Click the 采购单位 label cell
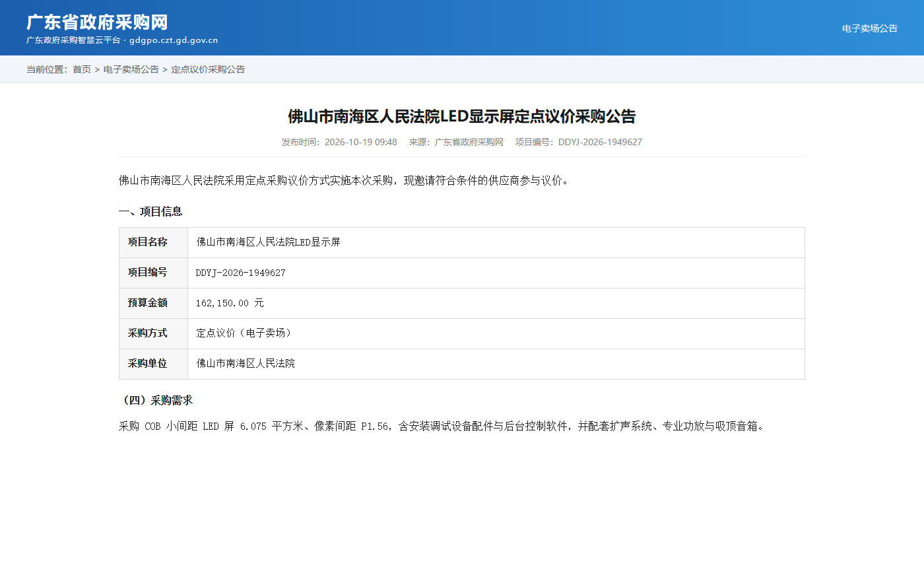The width and height of the screenshot is (924, 581). (153, 364)
